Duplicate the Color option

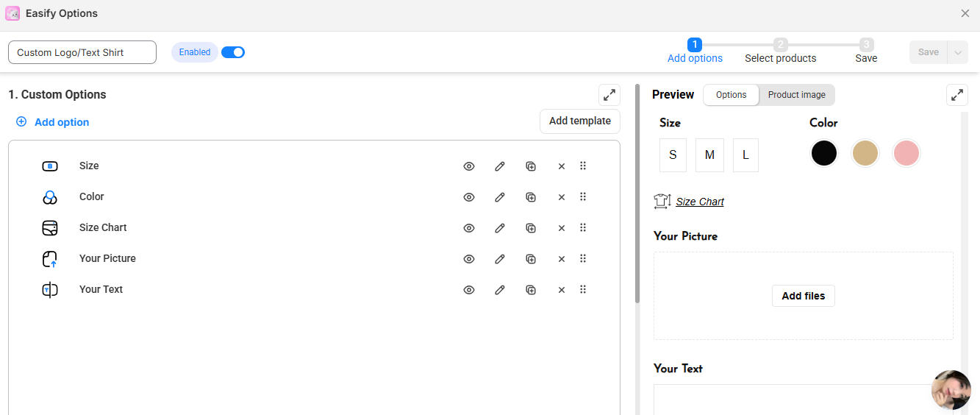pos(531,197)
